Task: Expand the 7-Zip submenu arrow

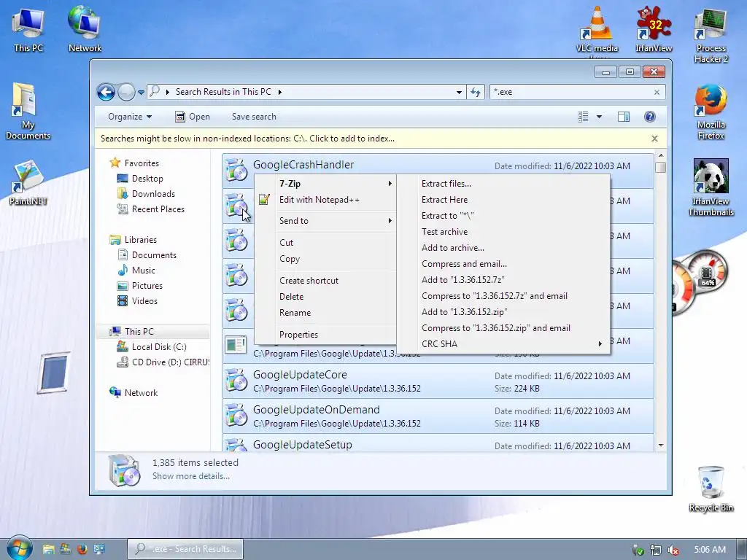Action: [390, 183]
